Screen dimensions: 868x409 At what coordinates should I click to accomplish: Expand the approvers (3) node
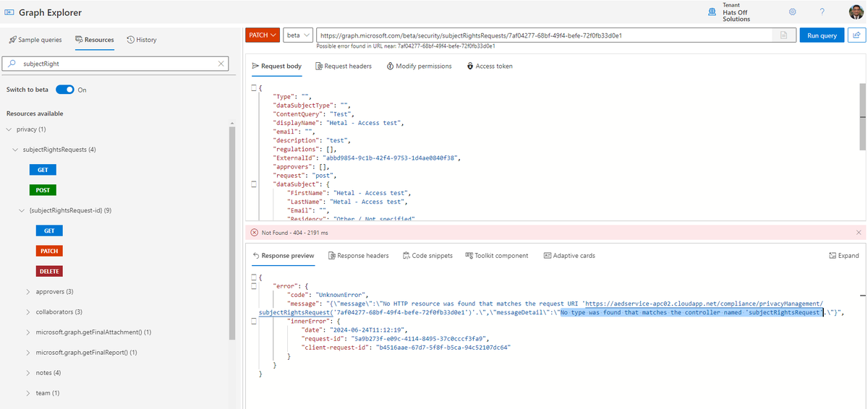click(x=28, y=292)
